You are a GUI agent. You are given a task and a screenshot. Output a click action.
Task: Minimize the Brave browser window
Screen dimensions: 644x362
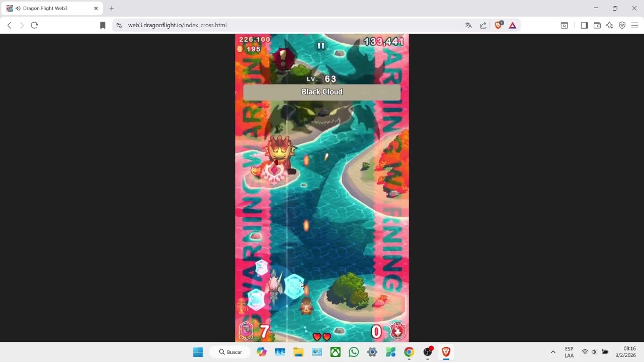click(596, 8)
